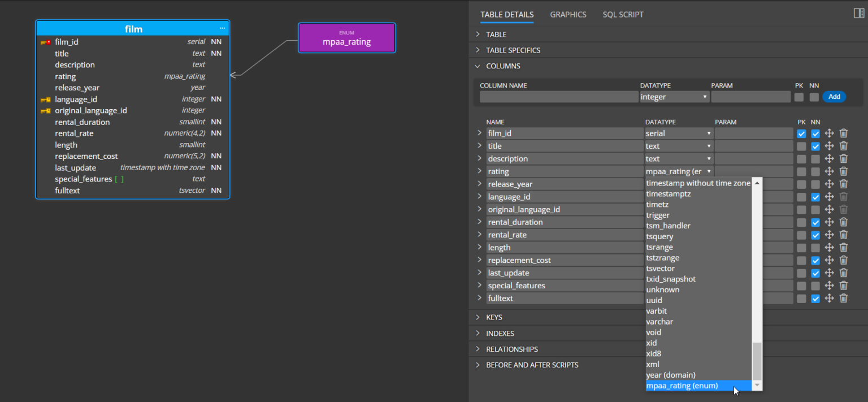Click the Add column button
The image size is (868, 402).
coord(834,97)
